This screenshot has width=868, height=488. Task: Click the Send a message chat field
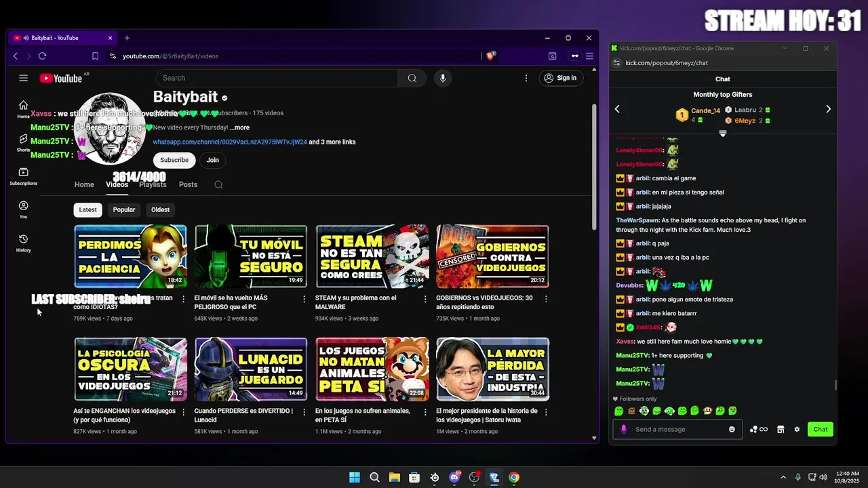pyautogui.click(x=678, y=429)
